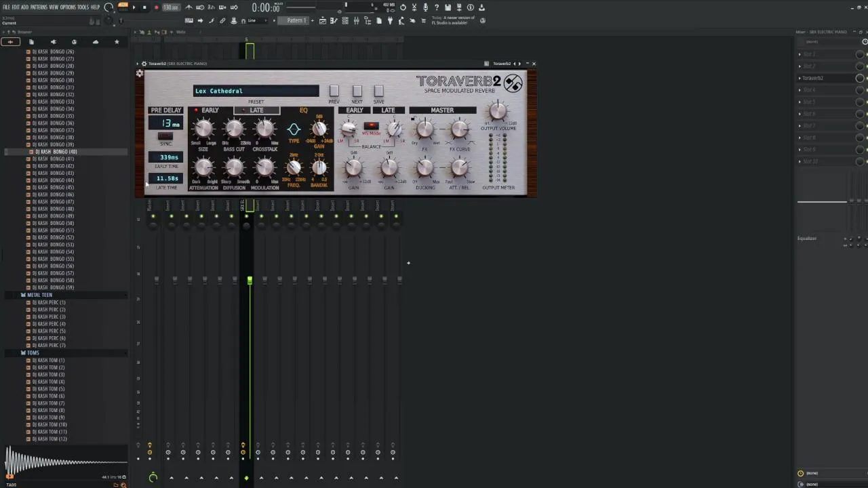Image resolution: width=868 pixels, height=488 pixels.
Task: Click the DUCKING knob
Action: pyautogui.click(x=425, y=167)
